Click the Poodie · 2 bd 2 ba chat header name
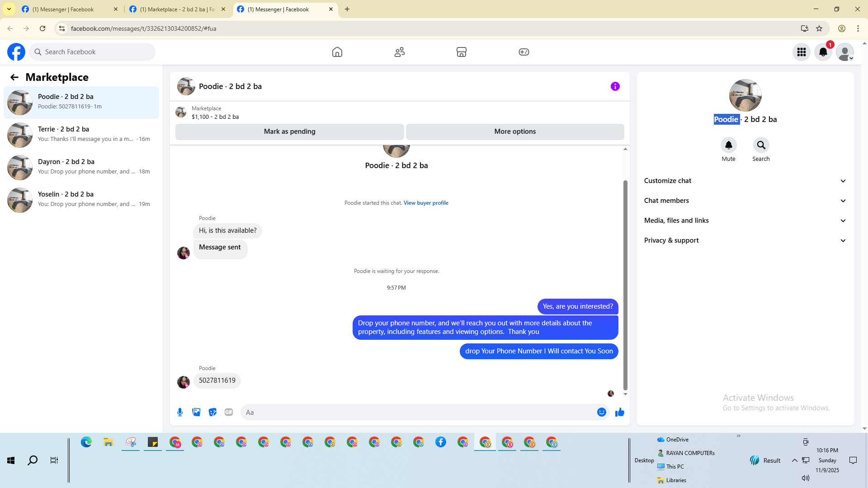 coord(230,86)
